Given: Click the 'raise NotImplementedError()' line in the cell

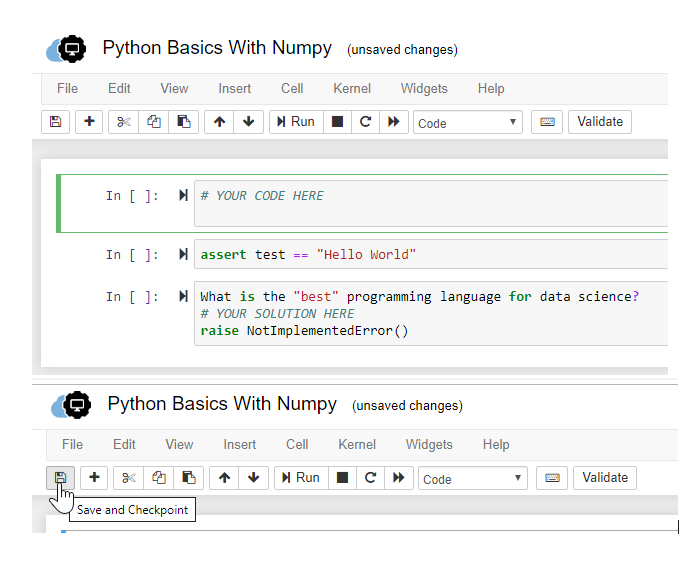Looking at the screenshot, I should pyautogui.click(x=304, y=331).
